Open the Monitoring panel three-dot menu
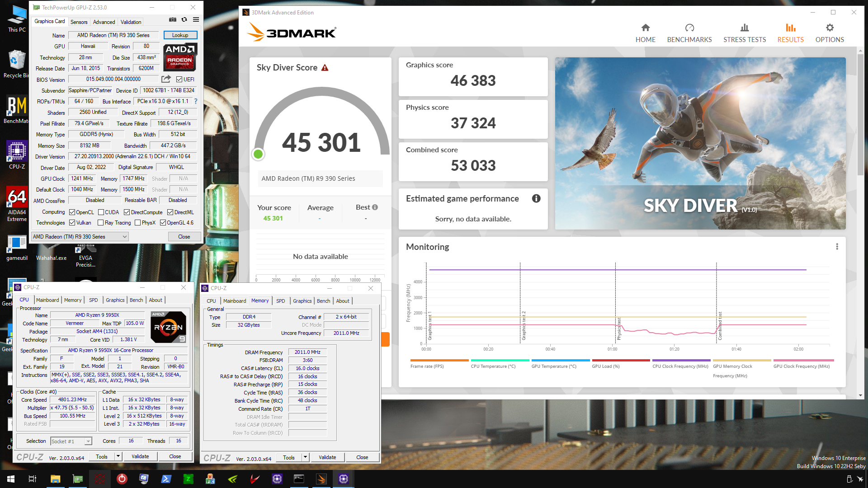Screen dimensions: 868x488 pyautogui.click(x=837, y=247)
